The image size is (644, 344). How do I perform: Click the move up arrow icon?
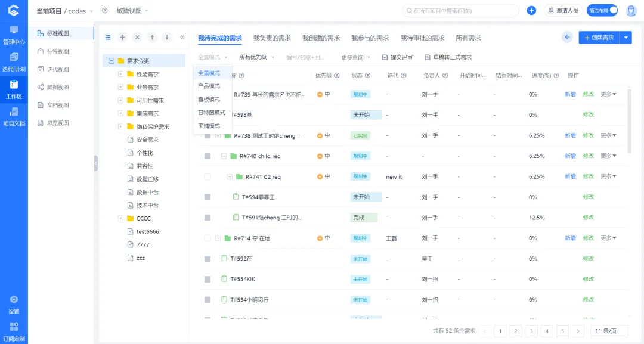[152, 38]
